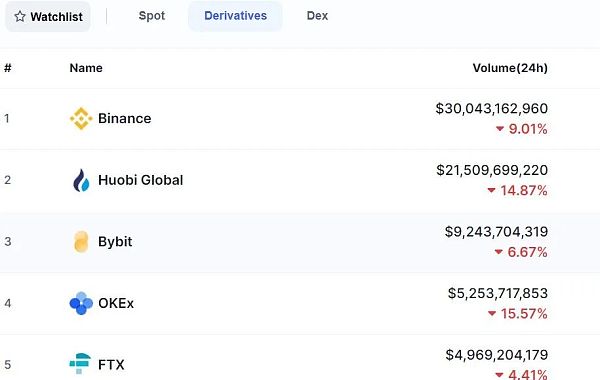Open the OKEx exchange link
Image resolution: width=600 pixels, height=380 pixels.
[x=116, y=303]
